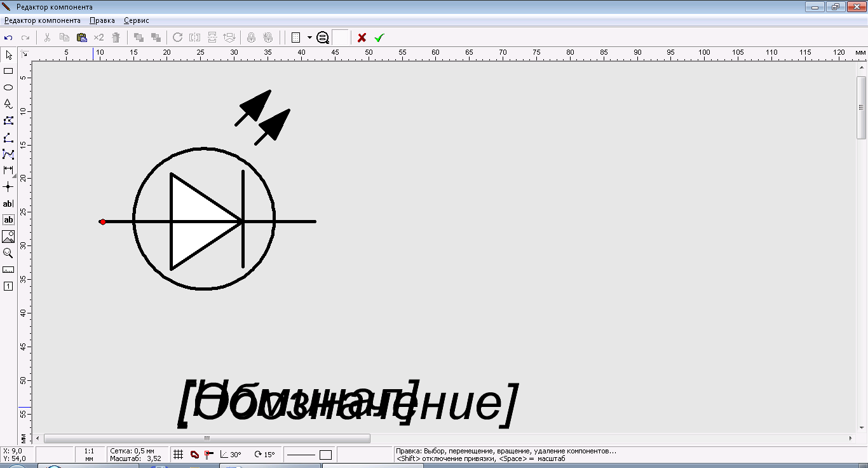Select the special shapes tool
The width and height of the screenshot is (868, 468).
pyautogui.click(x=8, y=104)
